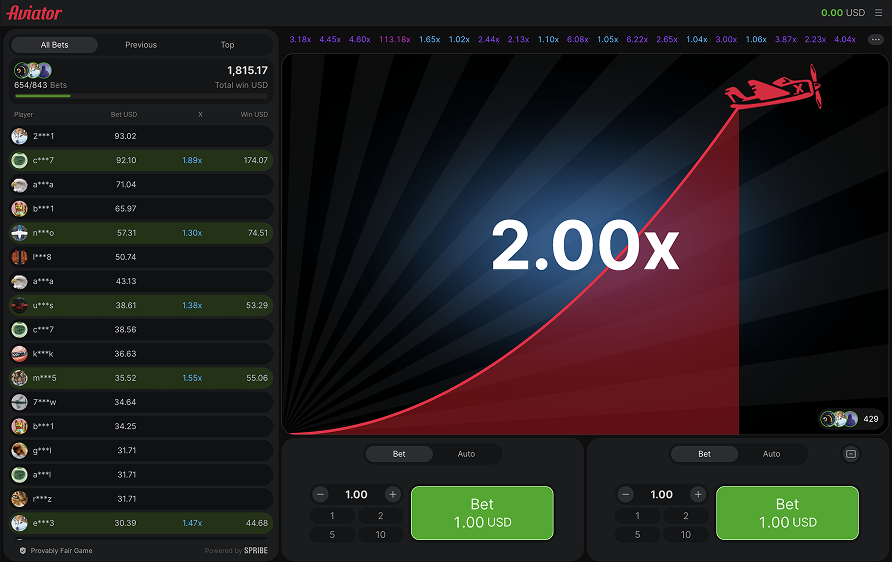Switch left bet panel to Auto mode
Viewport: 892px width, 562px height.
[x=466, y=454]
